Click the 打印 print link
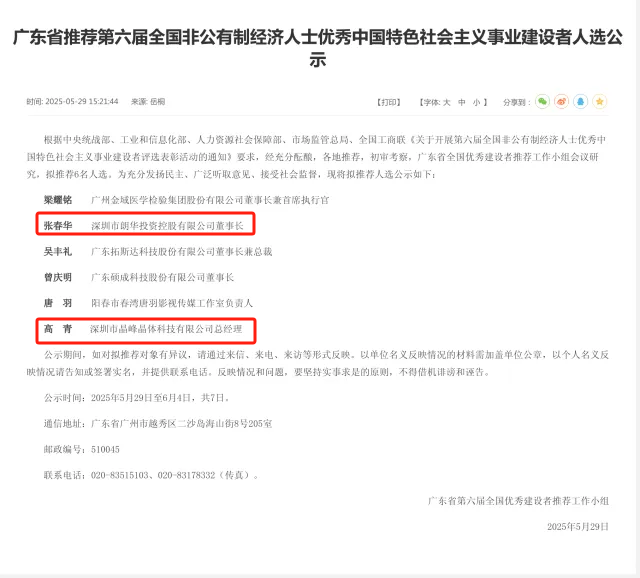640x578 pixels. click(x=388, y=102)
